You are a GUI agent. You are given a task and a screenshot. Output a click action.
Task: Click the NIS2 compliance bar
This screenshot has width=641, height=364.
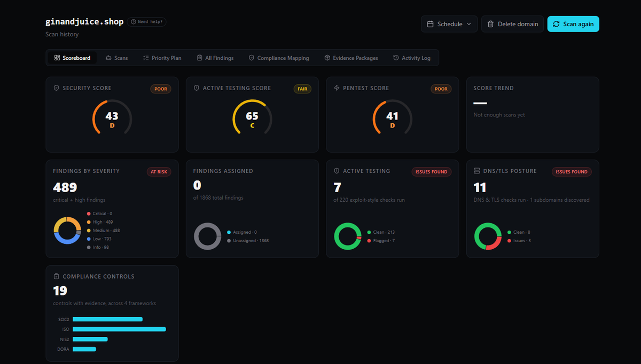pos(90,339)
